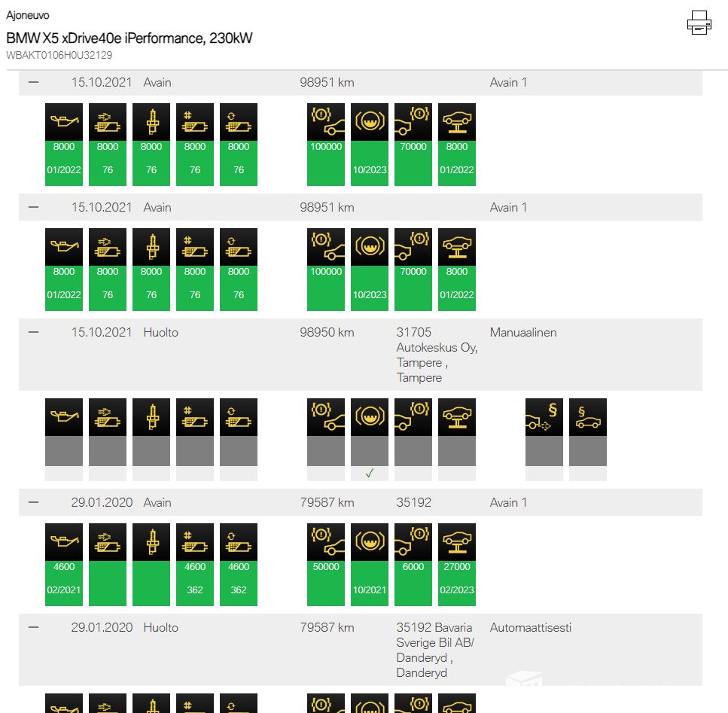The image size is (728, 713).
Task: Collapse the 15.10.2021 Huolto entry
Action: 33,332
